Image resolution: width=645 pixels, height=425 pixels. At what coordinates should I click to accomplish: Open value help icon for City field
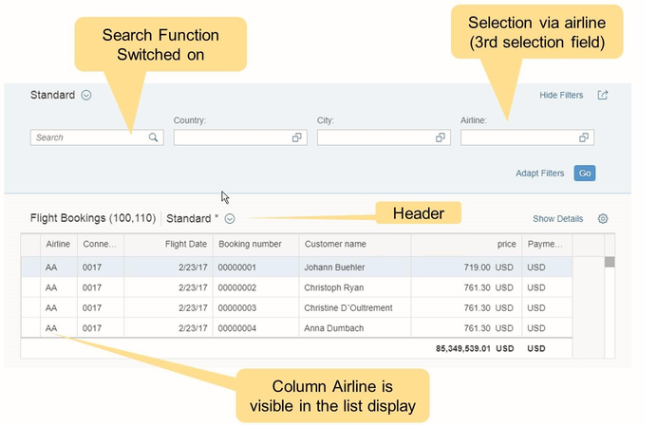point(441,138)
